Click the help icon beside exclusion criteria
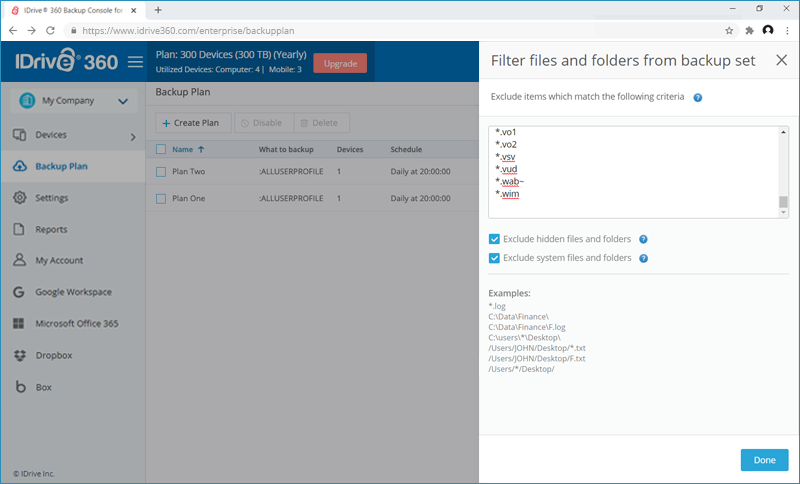This screenshot has height=484, width=800. (697, 98)
